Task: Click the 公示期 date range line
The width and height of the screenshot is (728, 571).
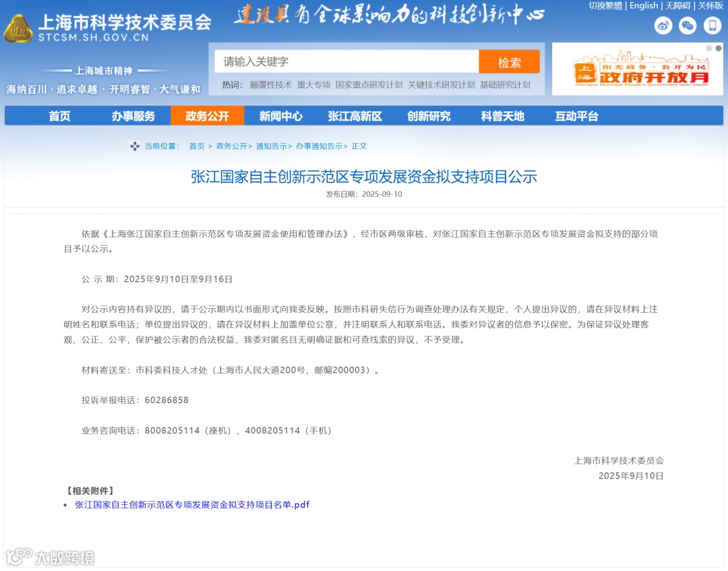Action: pyautogui.click(x=157, y=280)
